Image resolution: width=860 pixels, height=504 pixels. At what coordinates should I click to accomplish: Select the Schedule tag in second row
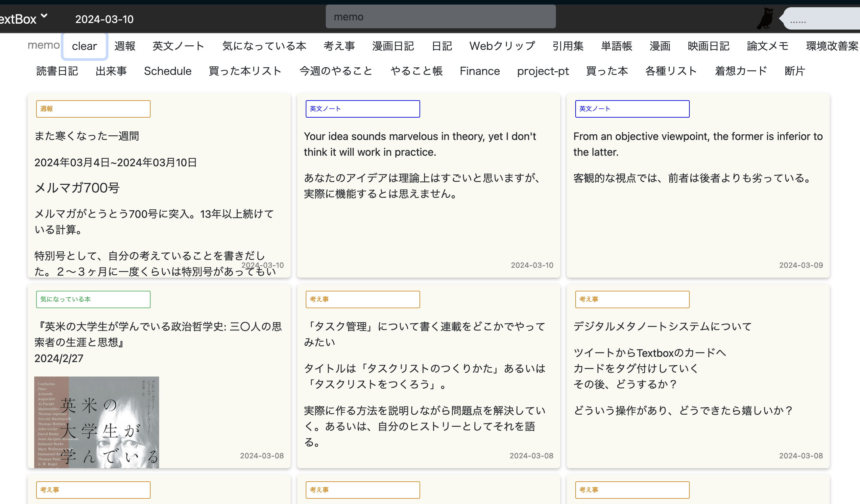pyautogui.click(x=167, y=71)
